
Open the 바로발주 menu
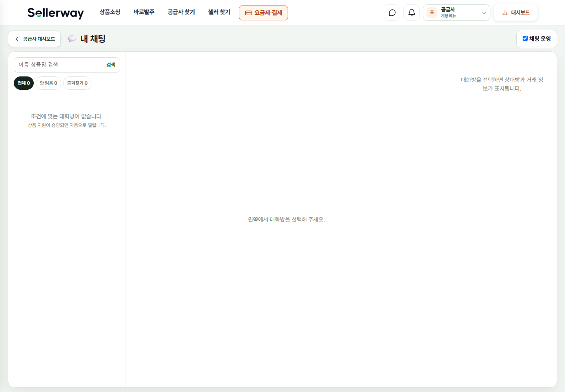144,12
